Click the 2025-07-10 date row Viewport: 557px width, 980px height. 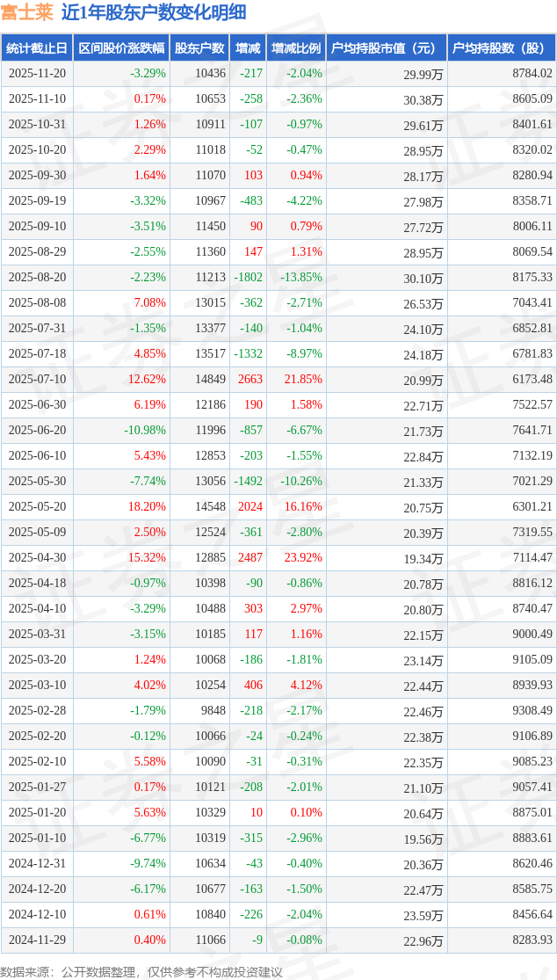(37, 380)
